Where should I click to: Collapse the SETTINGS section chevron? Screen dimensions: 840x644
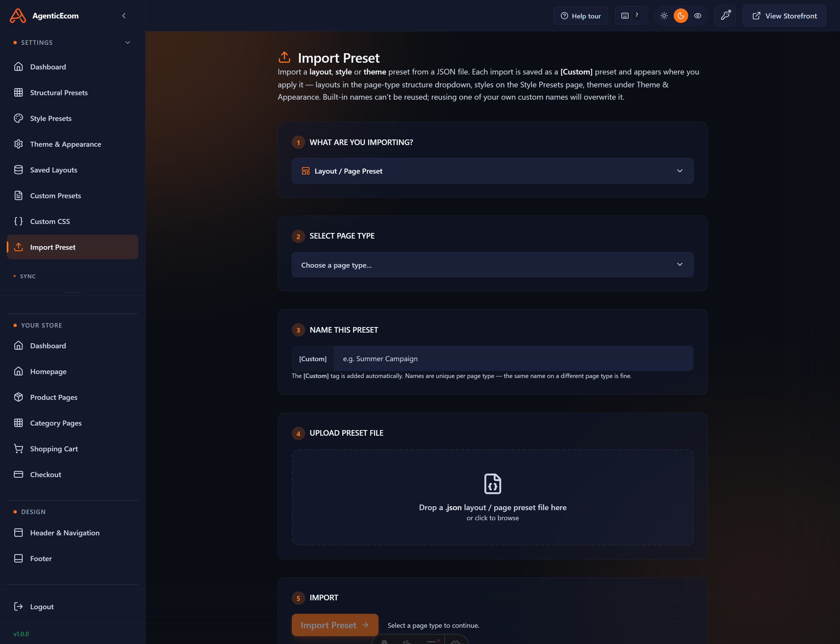(x=128, y=43)
